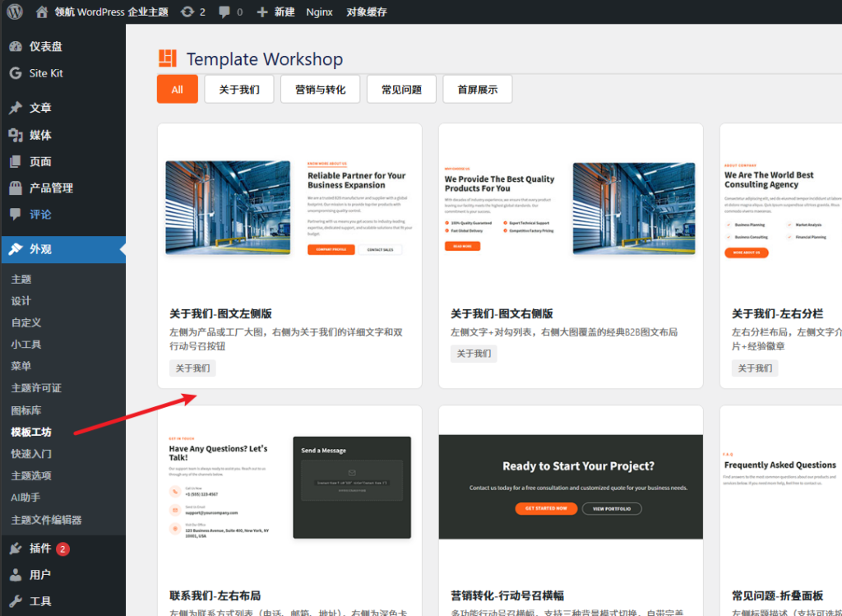Open AI助手 submenu item

25,498
